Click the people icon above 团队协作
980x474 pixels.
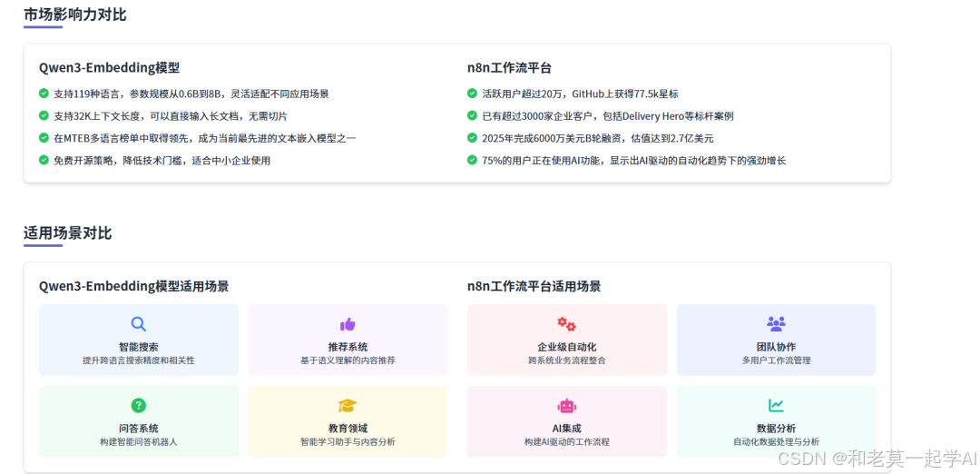776,324
